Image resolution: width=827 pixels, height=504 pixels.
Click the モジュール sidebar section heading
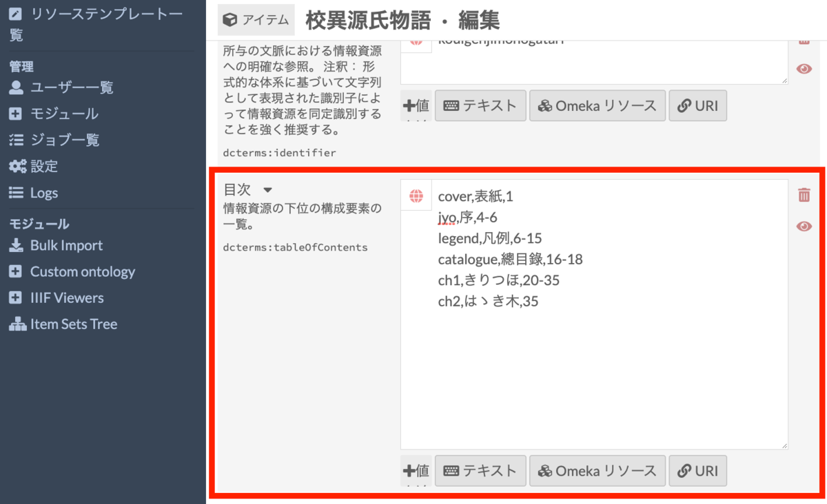pyautogui.click(x=39, y=224)
